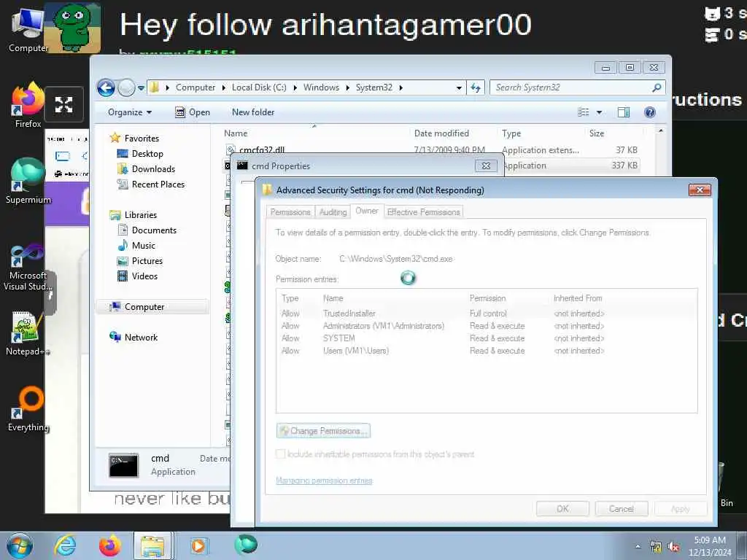747x560 pixels.
Task: Change view using the views icon
Action: click(x=583, y=112)
